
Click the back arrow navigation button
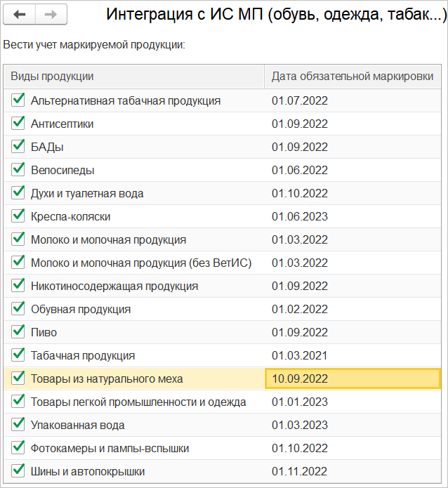tap(20, 14)
